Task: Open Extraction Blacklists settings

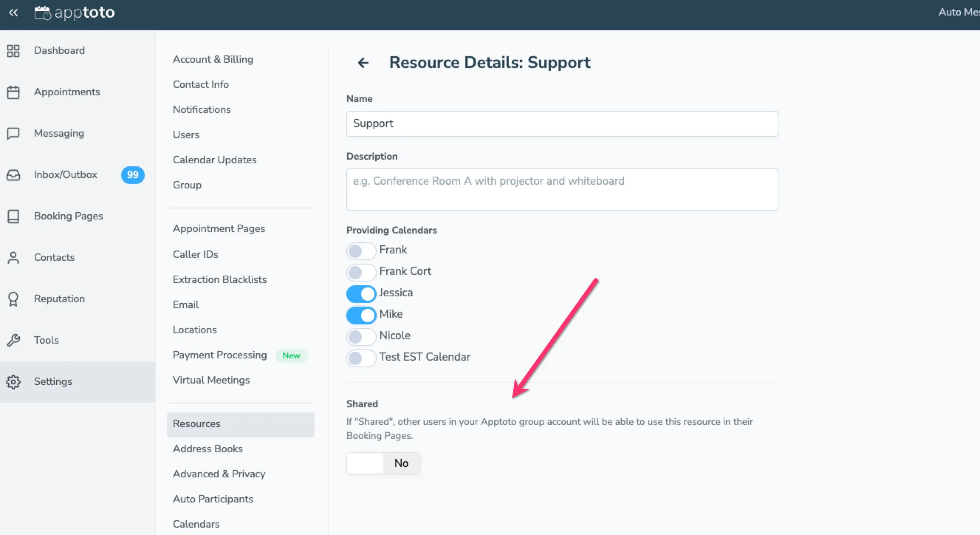Action: [x=220, y=279]
